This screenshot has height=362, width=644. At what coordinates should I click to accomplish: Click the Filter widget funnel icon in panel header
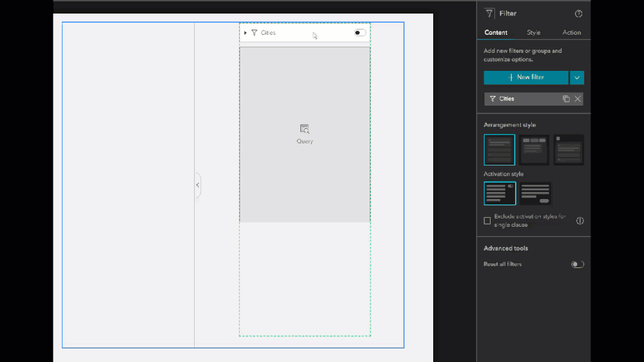(489, 14)
